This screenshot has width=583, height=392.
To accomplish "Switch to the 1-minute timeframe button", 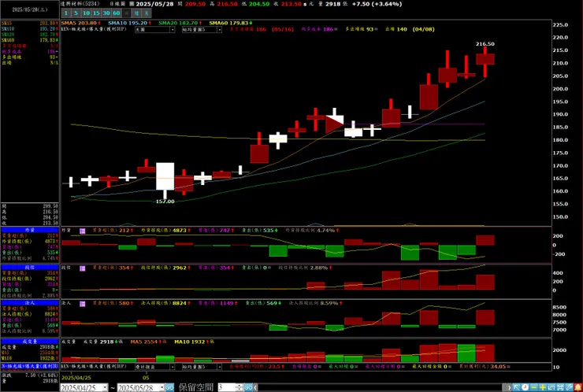I will click(66, 13).
